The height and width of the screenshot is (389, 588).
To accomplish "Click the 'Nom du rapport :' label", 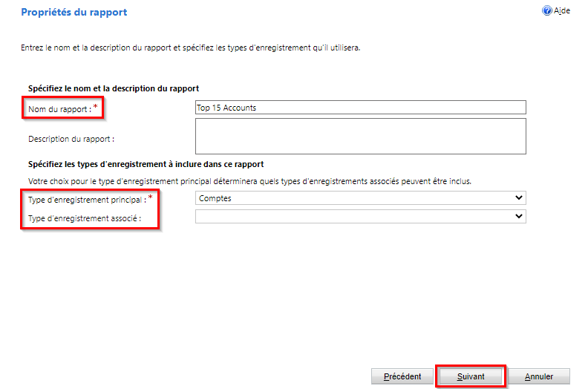I will tap(60, 109).
